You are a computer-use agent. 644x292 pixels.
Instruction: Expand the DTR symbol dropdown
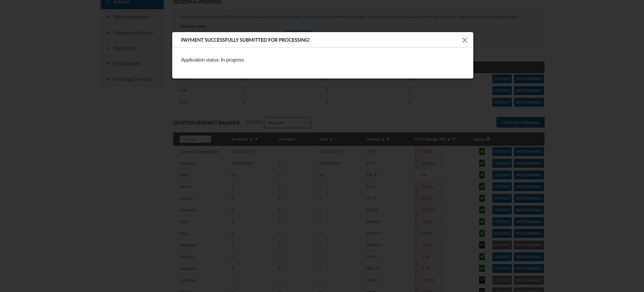[372, 152]
